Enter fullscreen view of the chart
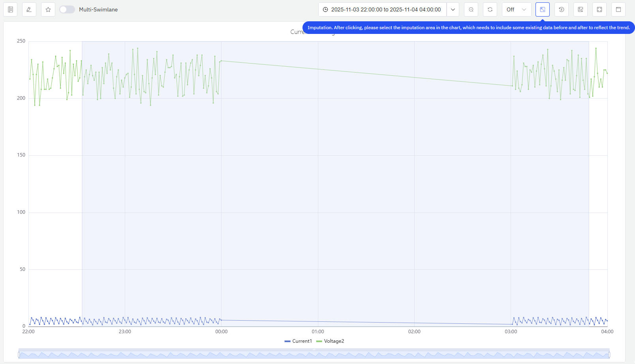The width and height of the screenshot is (635, 364). pos(599,9)
